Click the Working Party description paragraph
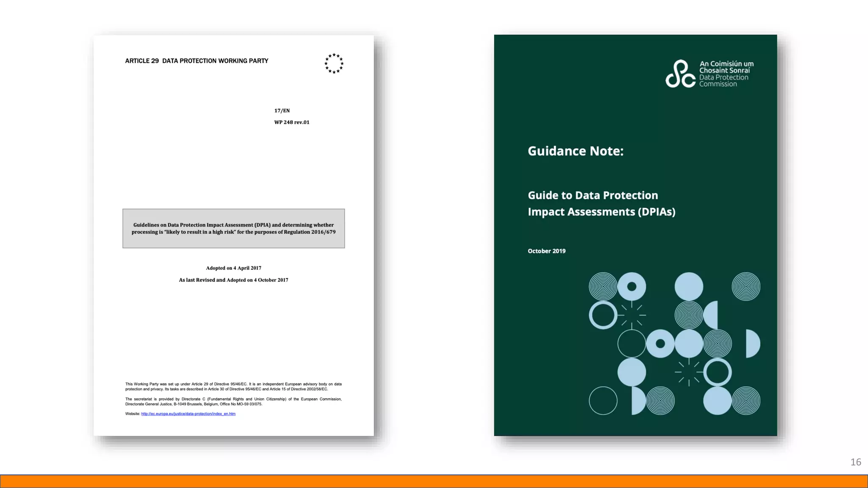Viewport: 868px width, 488px height. [233, 386]
